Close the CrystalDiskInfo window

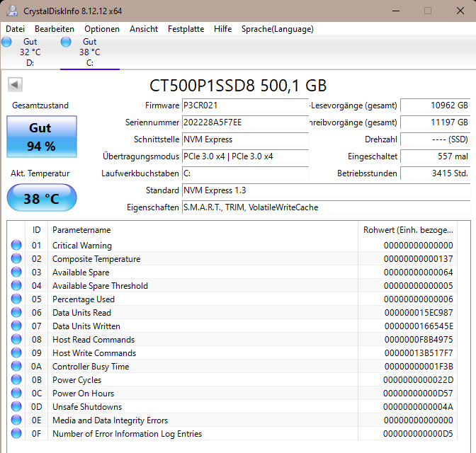tap(460, 11)
